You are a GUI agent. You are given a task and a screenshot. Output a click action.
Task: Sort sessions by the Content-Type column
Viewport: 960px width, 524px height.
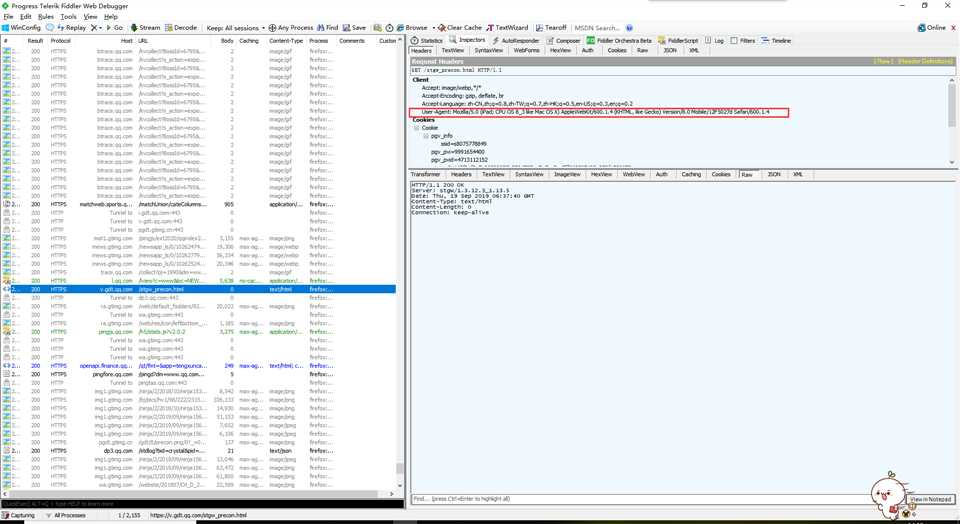tap(286, 40)
